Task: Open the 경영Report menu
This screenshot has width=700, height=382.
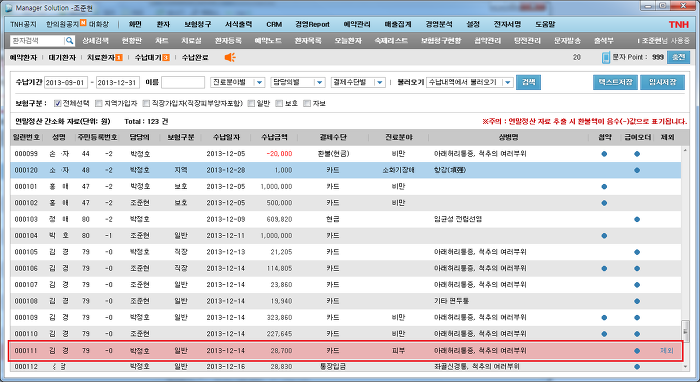Action: tap(312, 24)
